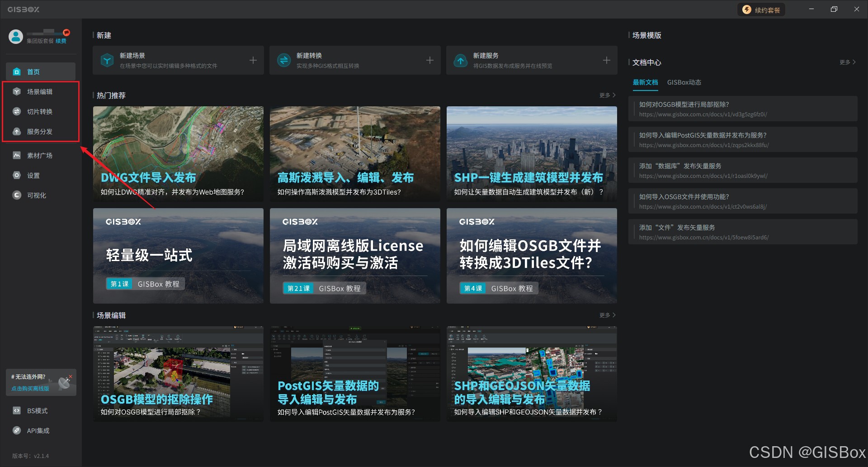Switch to 最新文档 tab
Screen dimensions: 868x467
pos(645,82)
